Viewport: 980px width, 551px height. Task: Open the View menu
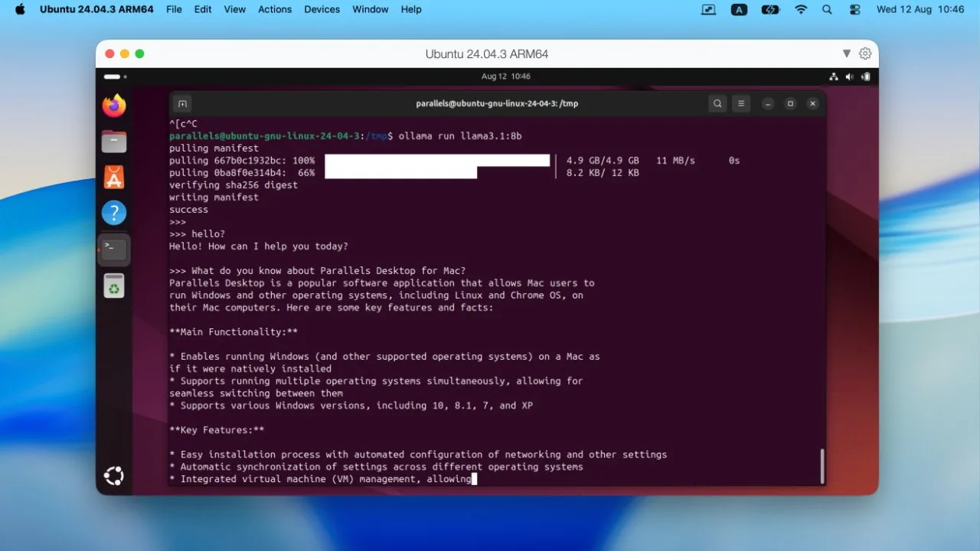[x=235, y=9]
